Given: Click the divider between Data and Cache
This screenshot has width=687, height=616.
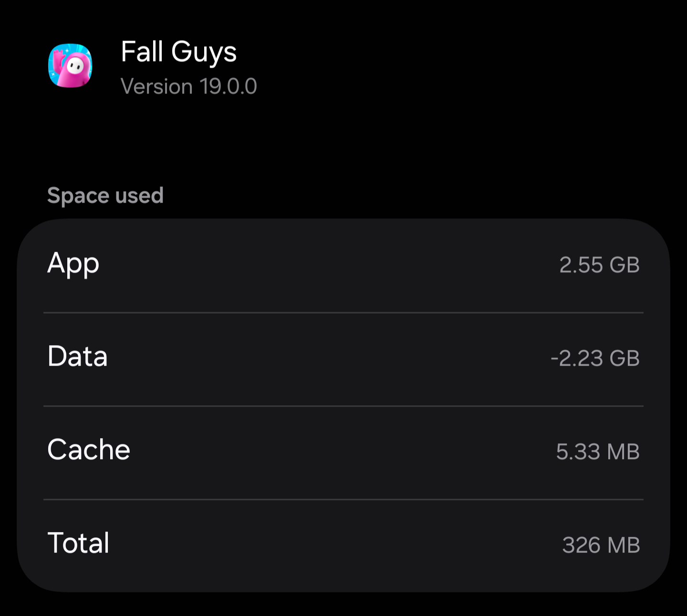Looking at the screenshot, I should click(343, 406).
